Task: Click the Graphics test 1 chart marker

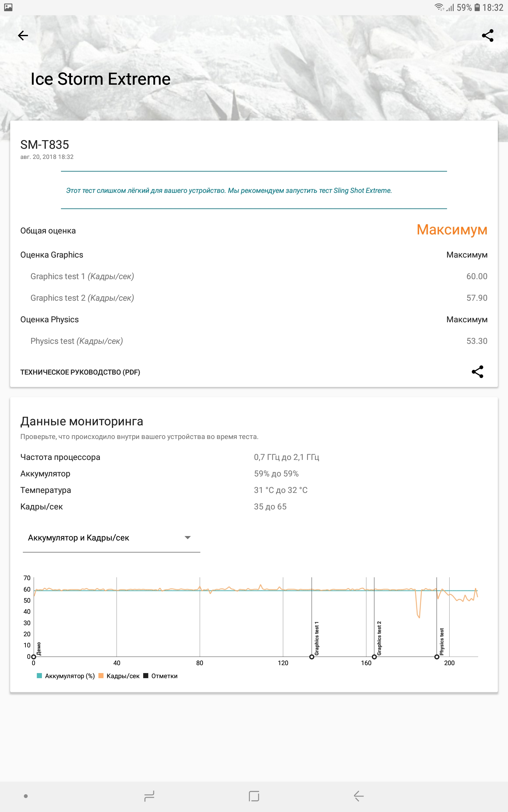Action: point(312,657)
